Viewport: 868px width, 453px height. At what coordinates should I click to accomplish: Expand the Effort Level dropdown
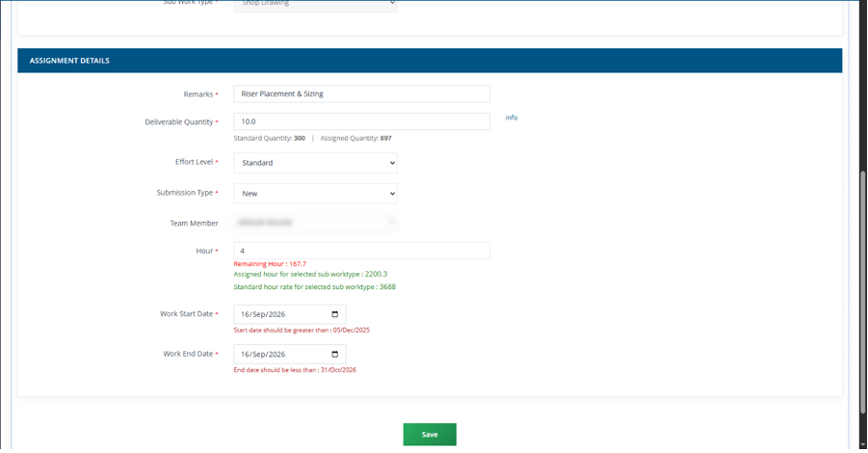(315, 163)
